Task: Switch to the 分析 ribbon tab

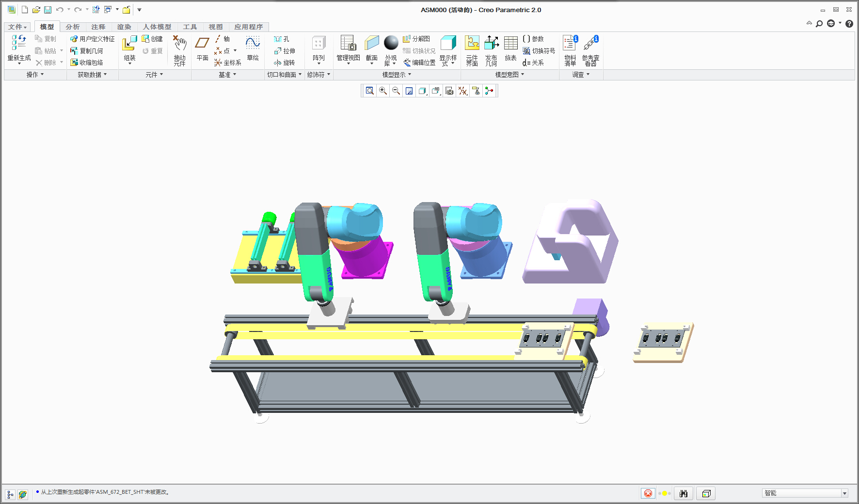Action: point(73,27)
